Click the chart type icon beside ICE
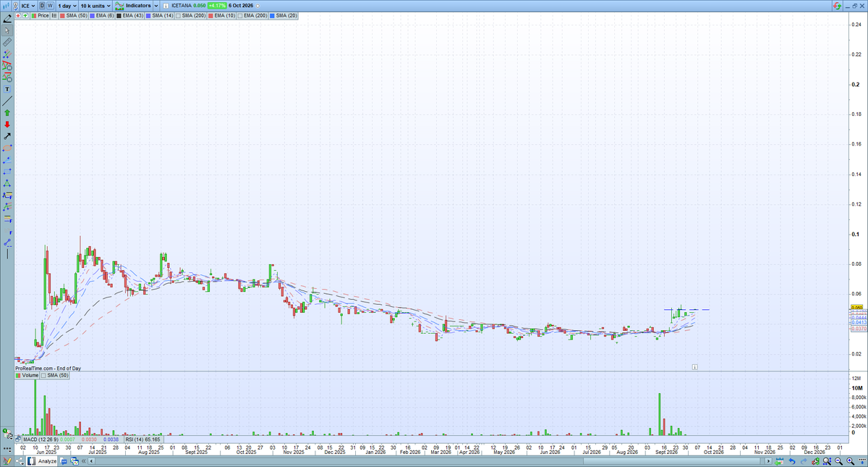This screenshot has height=467, width=868. tap(6, 5)
